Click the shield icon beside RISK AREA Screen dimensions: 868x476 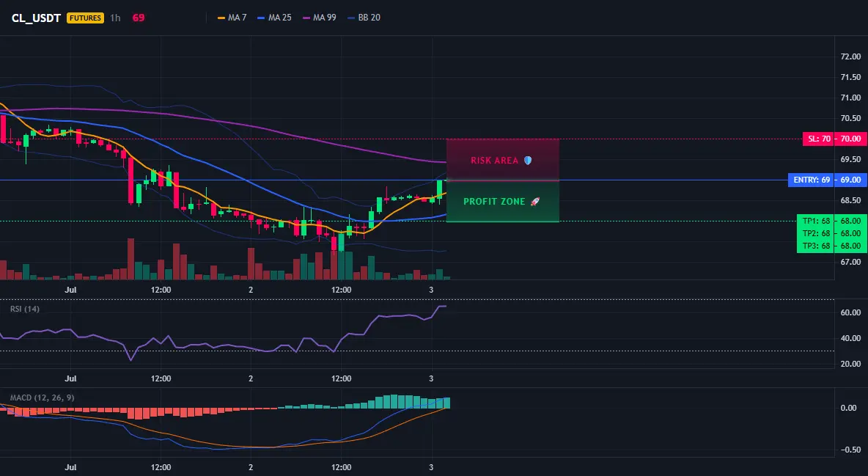tap(528, 161)
